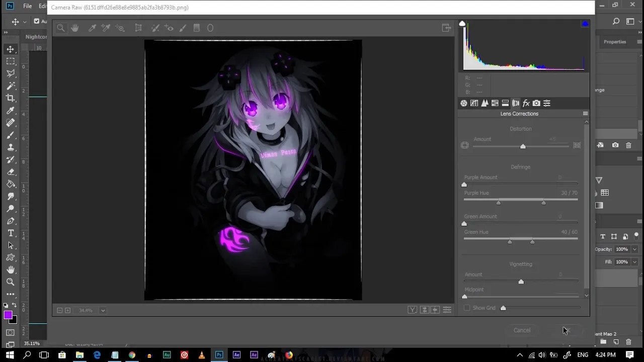Toggle shadow clipping warning on histogram
Screen dimensions: 644x362
462,24
